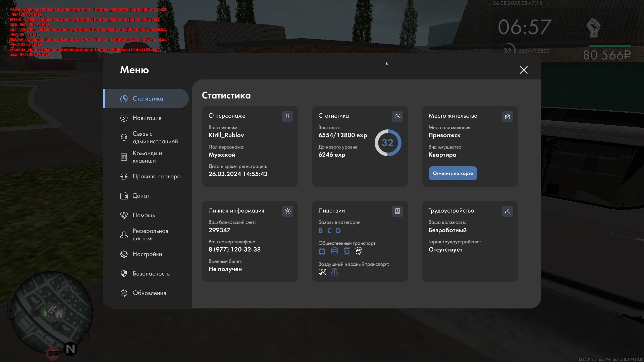Viewport: 644px width, 362px height.
Task: Close the Меню window with X
Action: point(524,70)
